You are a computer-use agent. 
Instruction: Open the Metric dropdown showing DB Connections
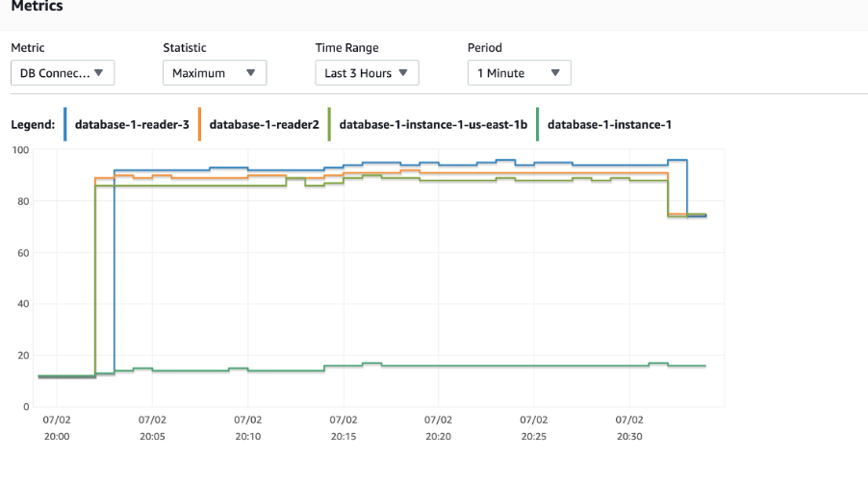coord(63,73)
